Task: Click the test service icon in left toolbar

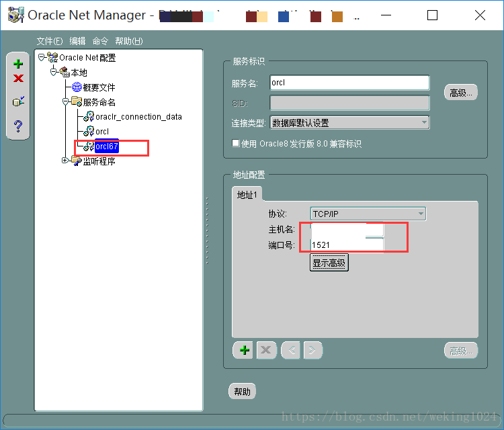Action: pos(18,101)
